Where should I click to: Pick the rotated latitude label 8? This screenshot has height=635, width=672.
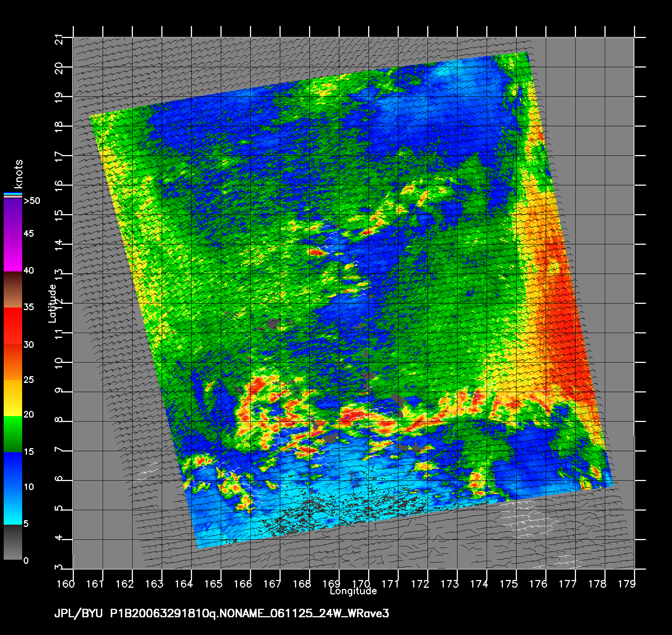[x=59, y=420]
